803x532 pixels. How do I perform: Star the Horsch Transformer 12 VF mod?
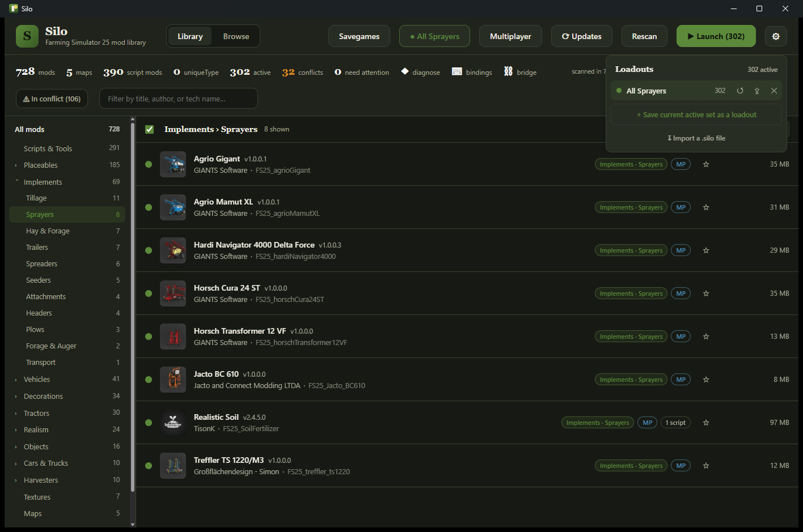706,337
